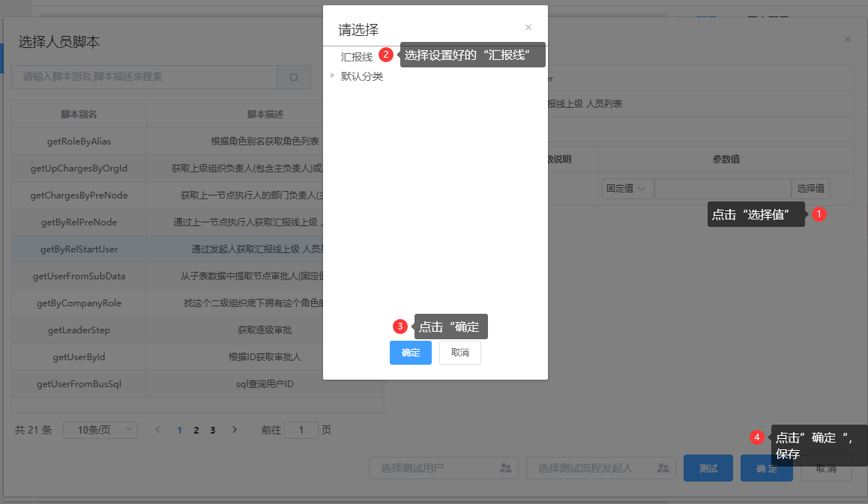Open the 固定值 dropdown
This screenshot has width=868, height=504.
[x=627, y=189]
